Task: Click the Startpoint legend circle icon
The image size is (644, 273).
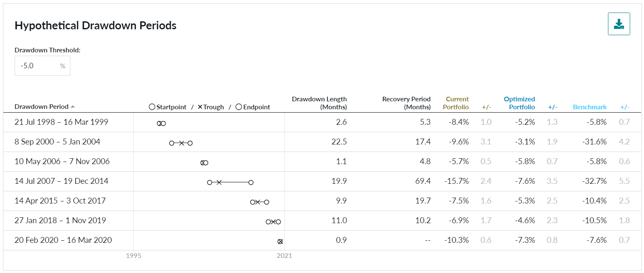Action: 152,107
